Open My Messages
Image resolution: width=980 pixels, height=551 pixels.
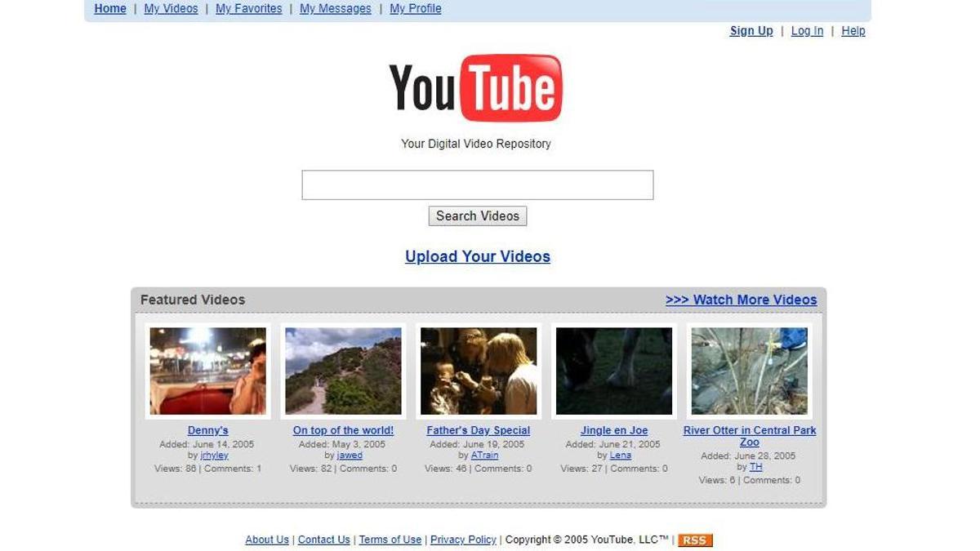pyautogui.click(x=335, y=9)
